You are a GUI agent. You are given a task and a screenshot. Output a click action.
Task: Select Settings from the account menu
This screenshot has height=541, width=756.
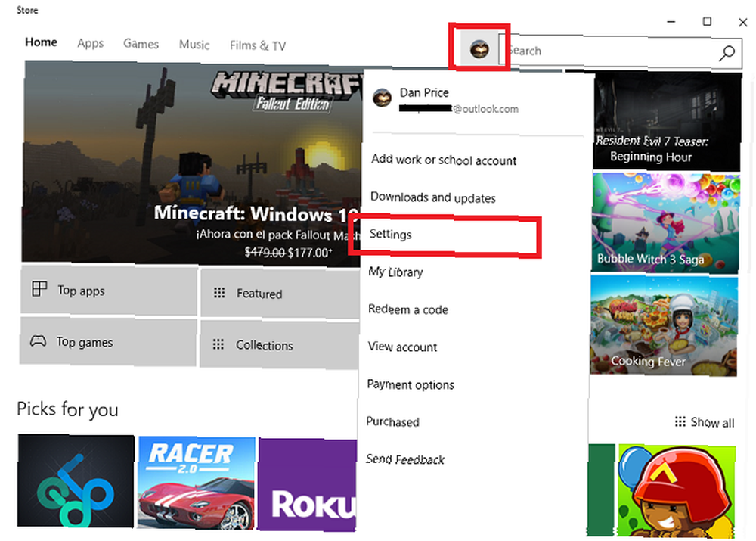click(391, 235)
